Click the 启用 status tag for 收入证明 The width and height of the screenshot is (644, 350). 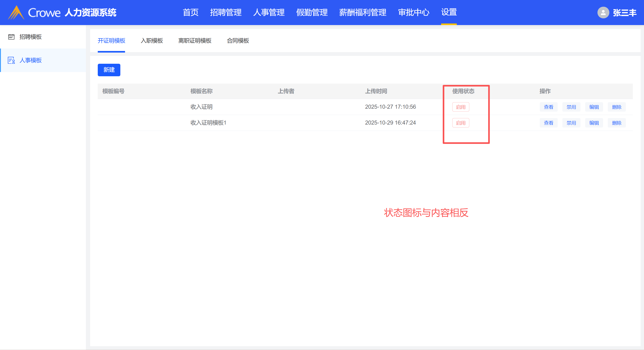461,107
